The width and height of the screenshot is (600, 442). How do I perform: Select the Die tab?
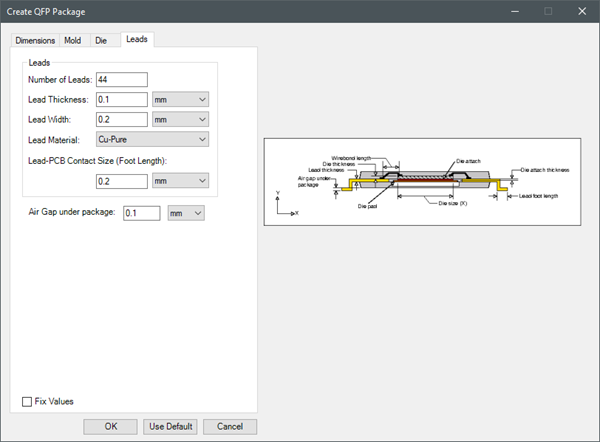(x=101, y=40)
